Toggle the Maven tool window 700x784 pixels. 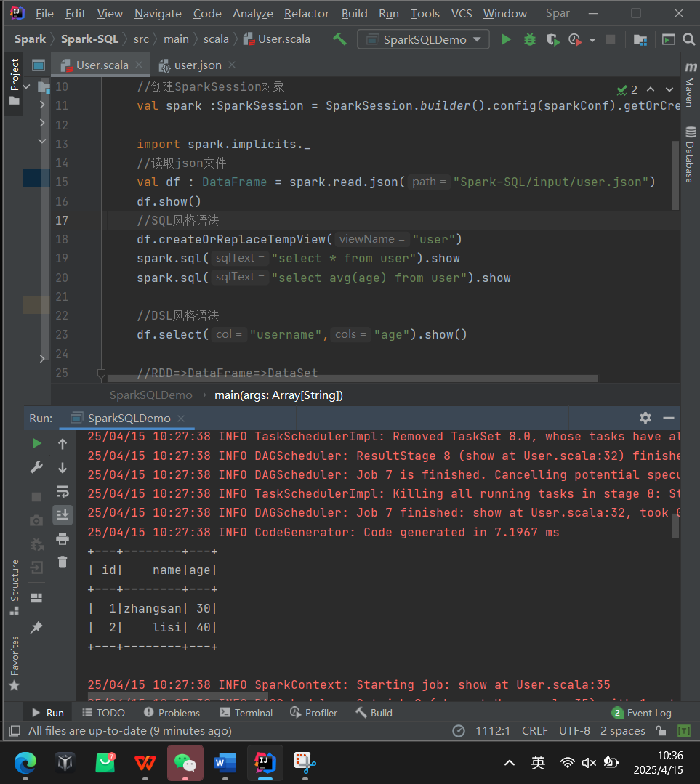pyautogui.click(x=690, y=85)
